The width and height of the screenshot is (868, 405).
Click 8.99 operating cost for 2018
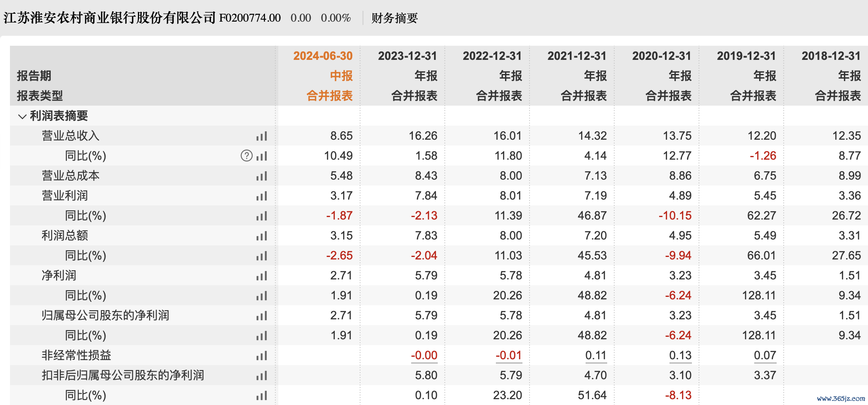(850, 176)
